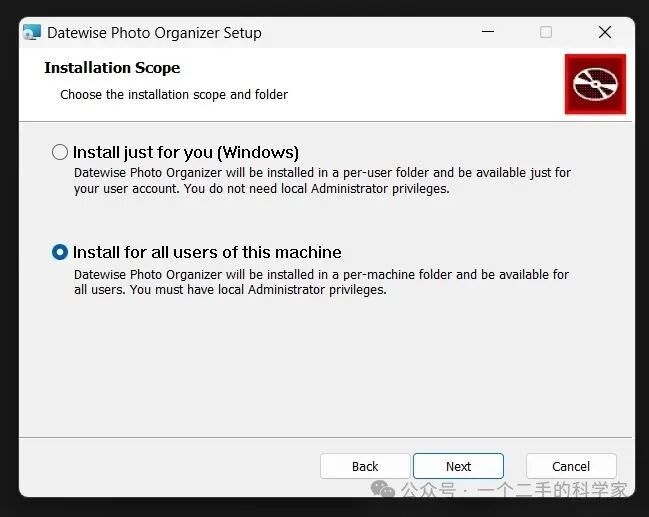Go Back to previous setup step
Image resolution: width=649 pixels, height=517 pixels.
[365, 466]
